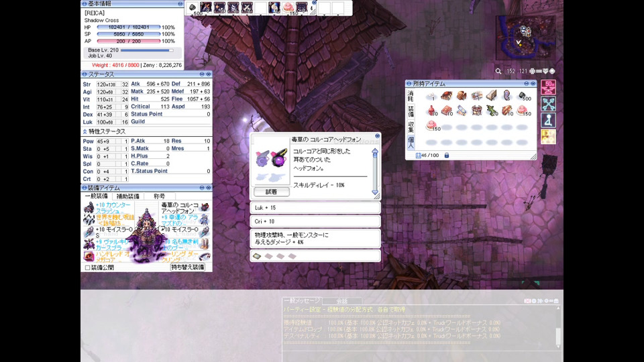Switch to the 補助装備 tab
Image resolution: width=644 pixels, height=362 pixels.
click(x=127, y=196)
